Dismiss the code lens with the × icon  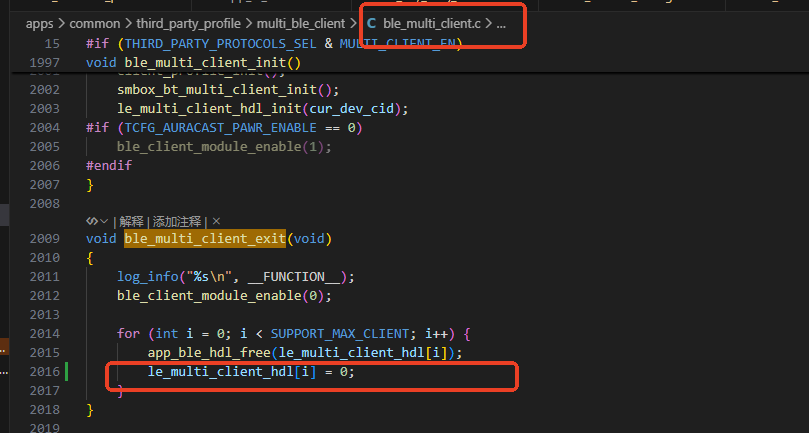216,221
